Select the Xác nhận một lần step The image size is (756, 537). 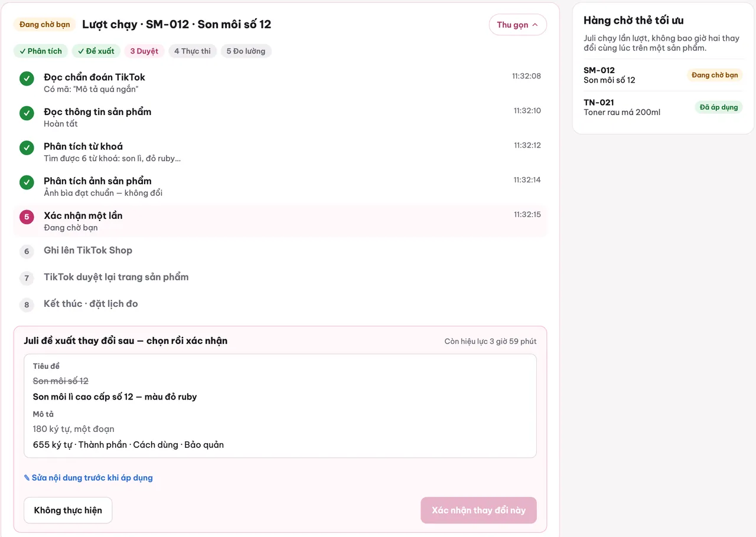coord(280,221)
